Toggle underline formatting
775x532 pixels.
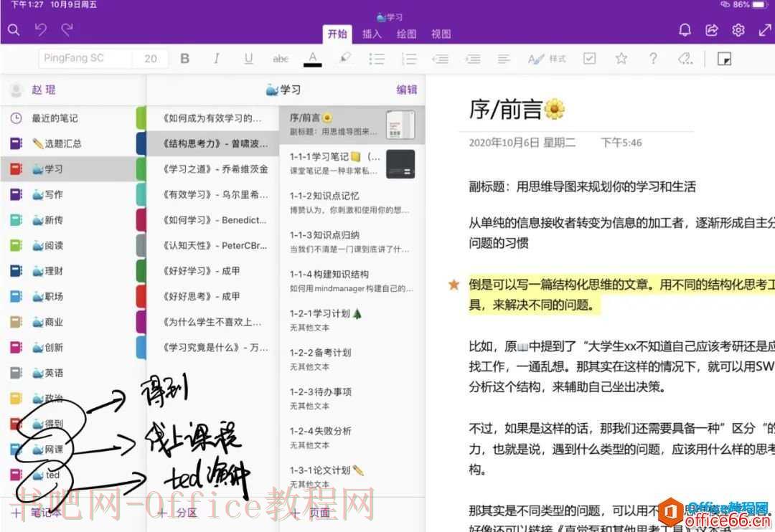[248, 59]
